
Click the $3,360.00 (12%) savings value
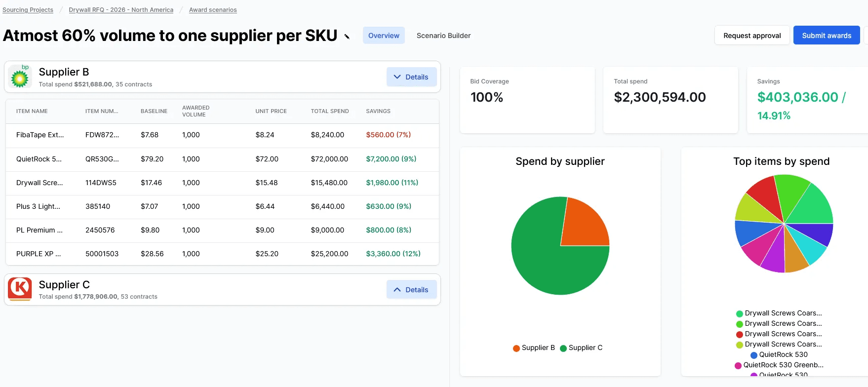tap(394, 254)
